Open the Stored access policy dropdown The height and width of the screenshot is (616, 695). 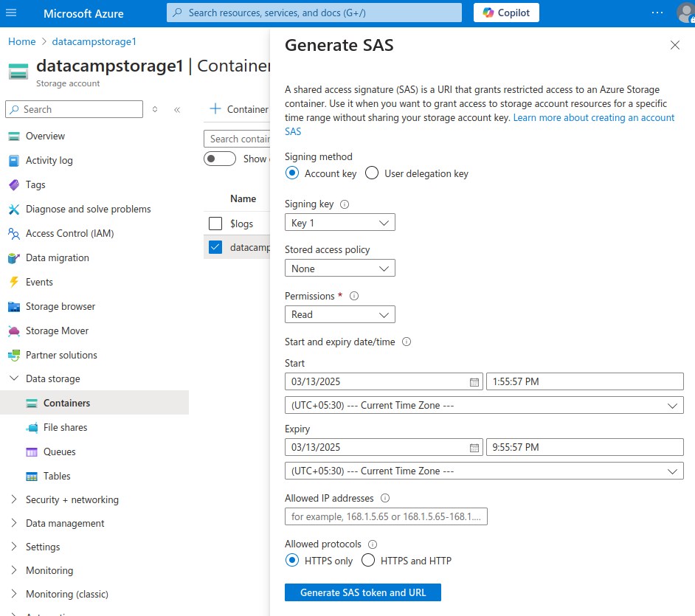[340, 268]
